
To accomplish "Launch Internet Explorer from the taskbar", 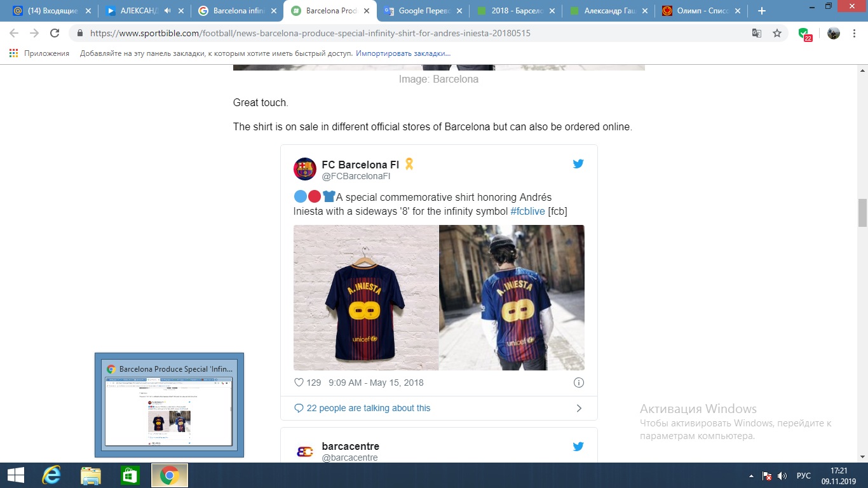I will click(51, 475).
